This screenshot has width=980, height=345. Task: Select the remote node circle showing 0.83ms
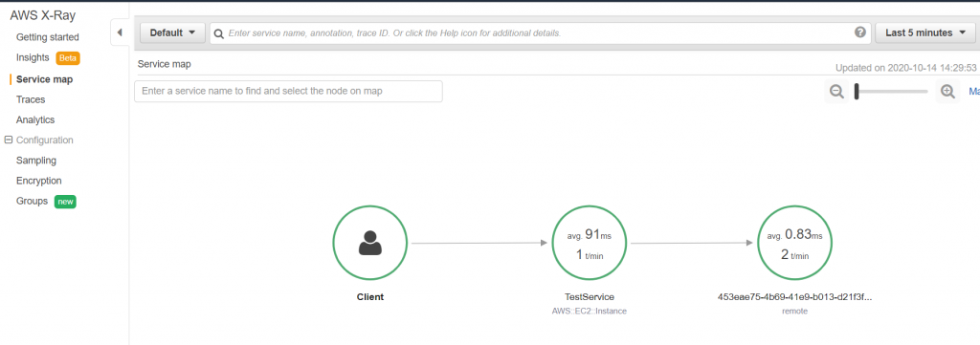tap(794, 243)
